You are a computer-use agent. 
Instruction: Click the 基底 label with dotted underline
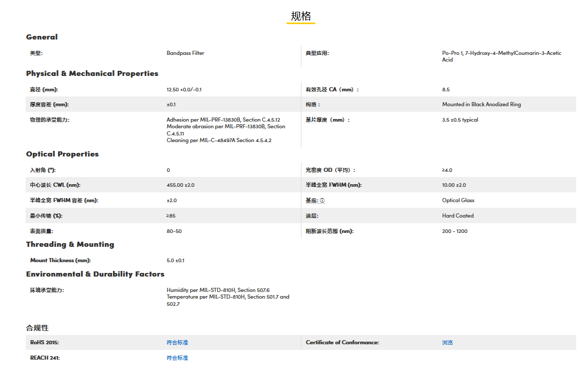[312, 201]
